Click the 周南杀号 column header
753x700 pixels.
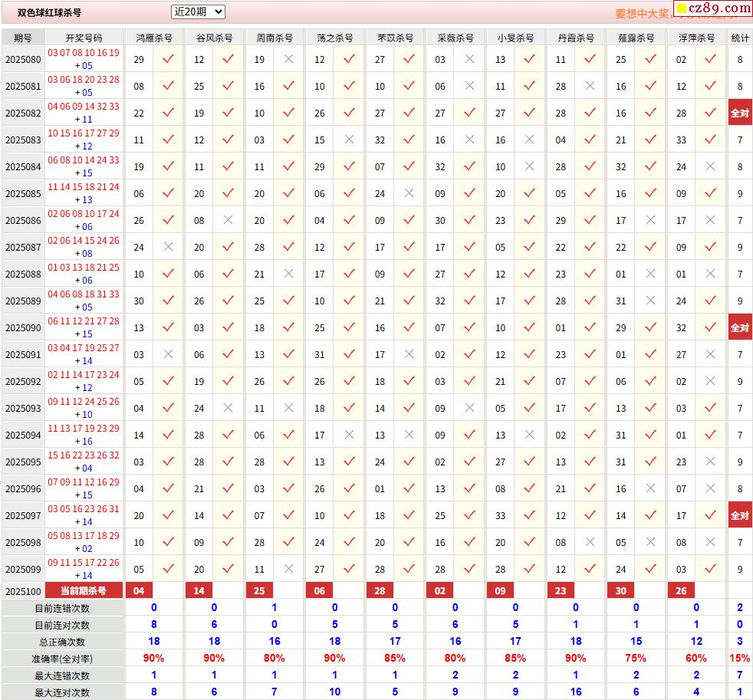click(x=275, y=38)
